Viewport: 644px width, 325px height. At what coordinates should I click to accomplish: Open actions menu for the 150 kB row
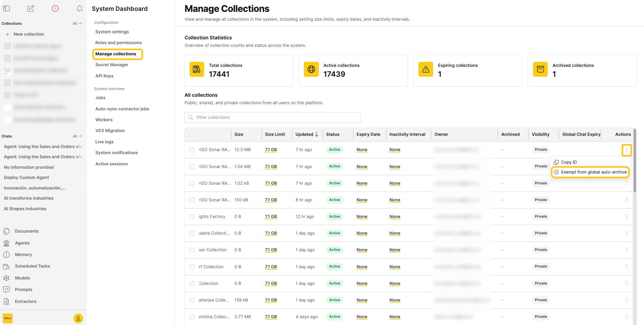(x=627, y=200)
